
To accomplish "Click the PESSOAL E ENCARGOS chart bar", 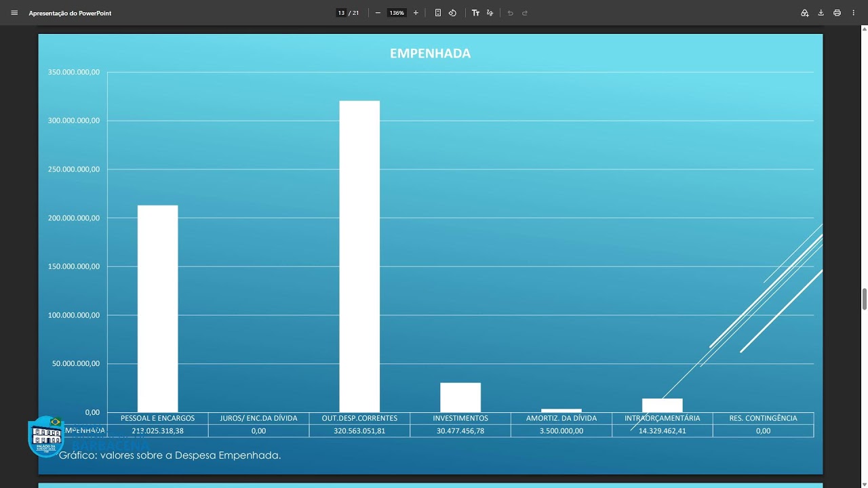I will tap(157, 308).
